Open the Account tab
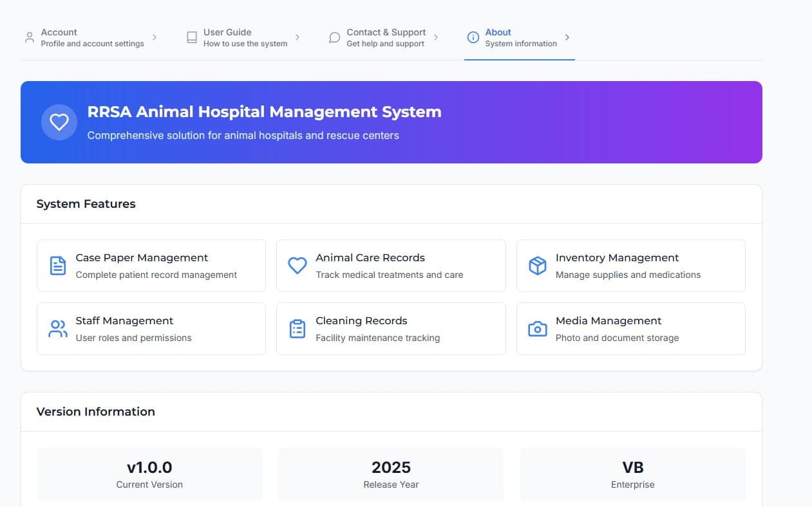 91,37
